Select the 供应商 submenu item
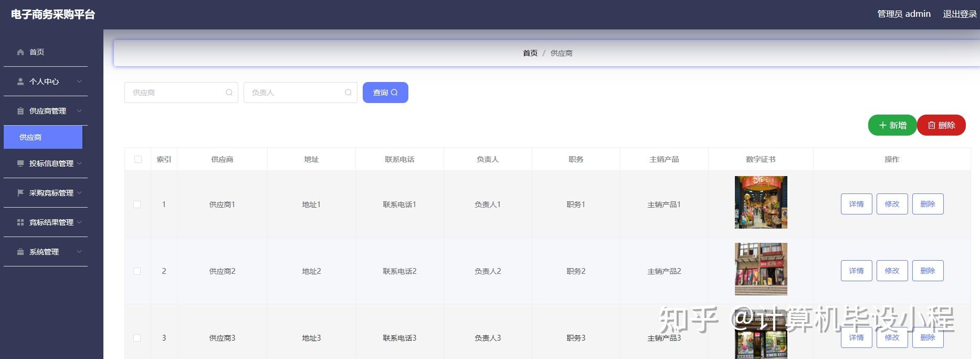This screenshot has width=980, height=359. [43, 137]
